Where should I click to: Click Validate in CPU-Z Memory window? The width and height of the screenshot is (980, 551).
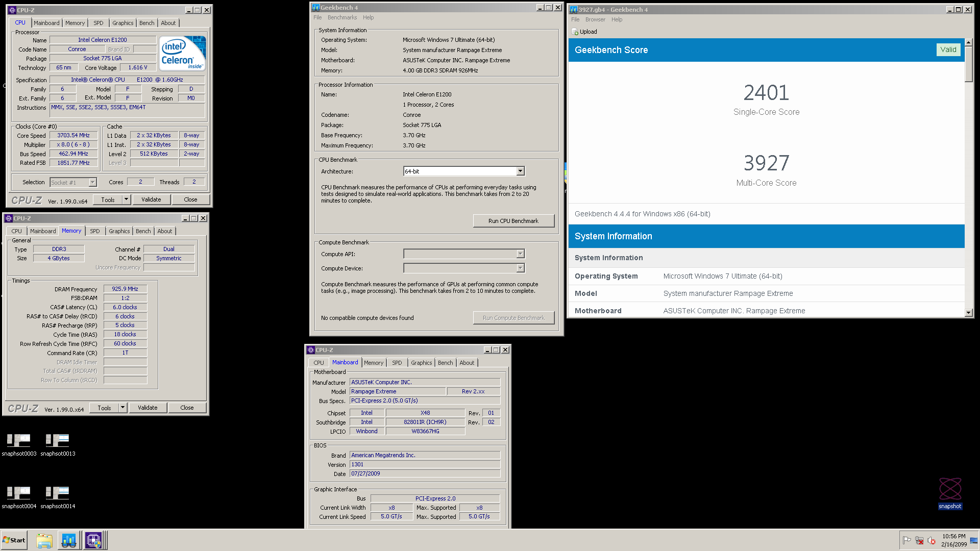point(148,408)
